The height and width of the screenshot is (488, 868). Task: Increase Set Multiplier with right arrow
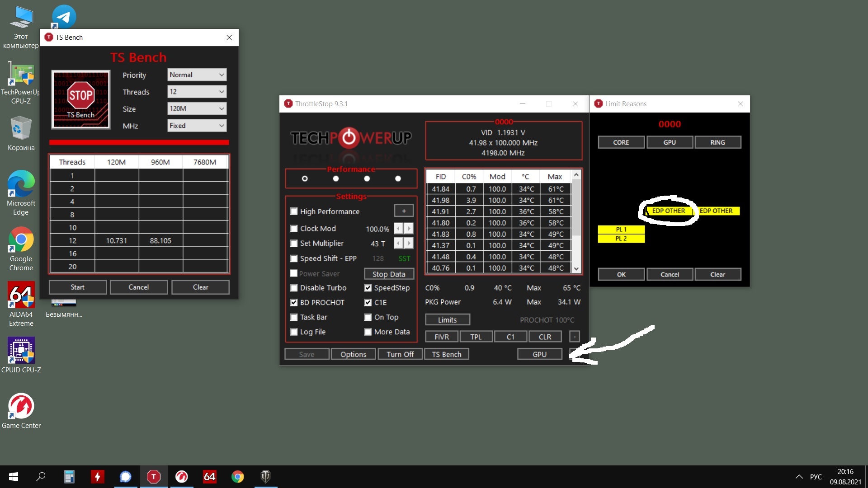[409, 243]
